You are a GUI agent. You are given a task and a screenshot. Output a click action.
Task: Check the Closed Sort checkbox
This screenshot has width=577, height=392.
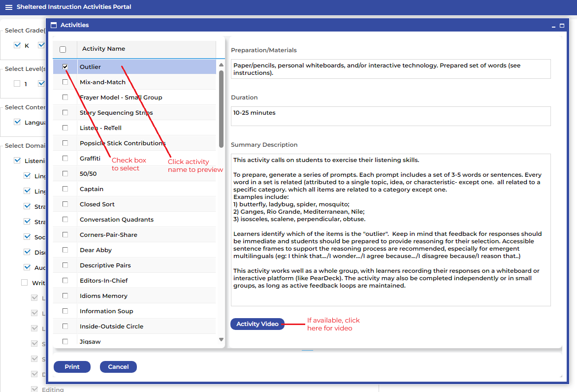click(65, 204)
